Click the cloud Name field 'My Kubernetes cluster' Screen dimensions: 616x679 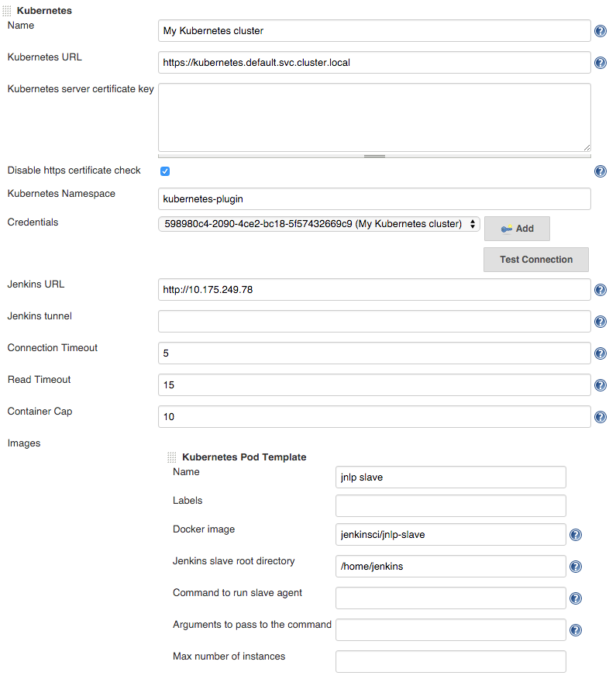374,31
